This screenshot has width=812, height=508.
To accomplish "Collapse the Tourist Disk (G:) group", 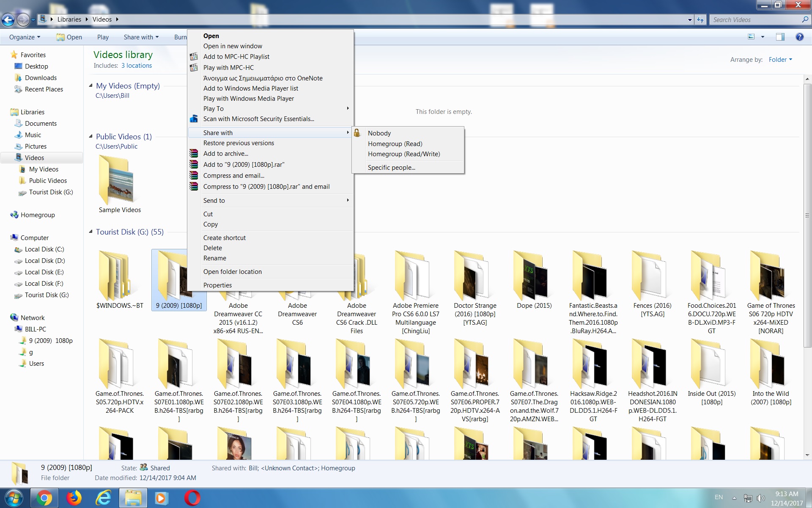I will pos(91,232).
